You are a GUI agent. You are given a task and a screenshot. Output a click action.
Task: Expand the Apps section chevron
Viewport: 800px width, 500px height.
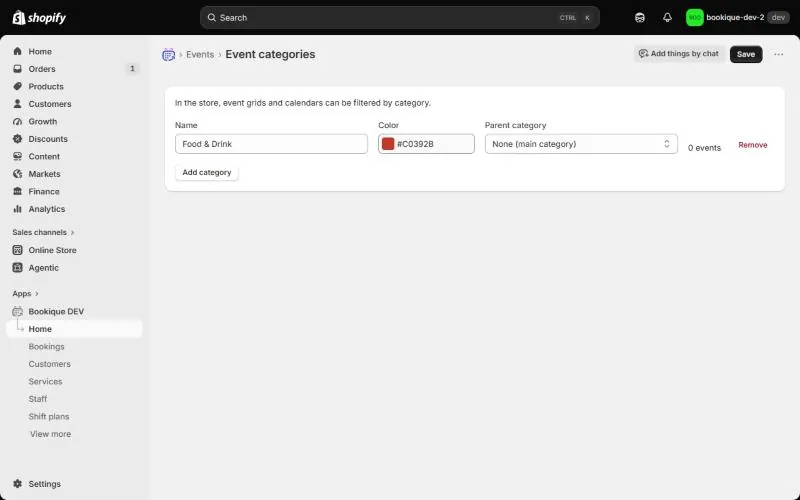point(37,294)
